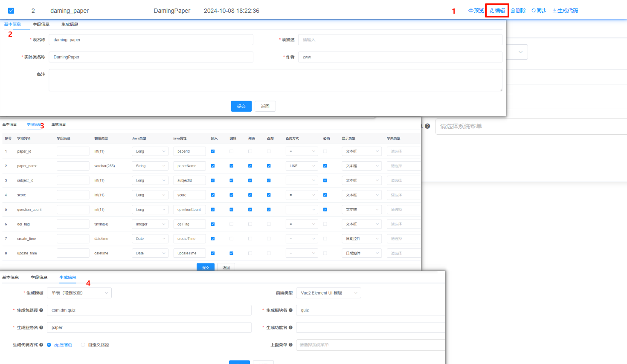This screenshot has height=364, width=627.
Task: Open help icon left of background 请选择系统菜单 field
Action: click(427, 126)
